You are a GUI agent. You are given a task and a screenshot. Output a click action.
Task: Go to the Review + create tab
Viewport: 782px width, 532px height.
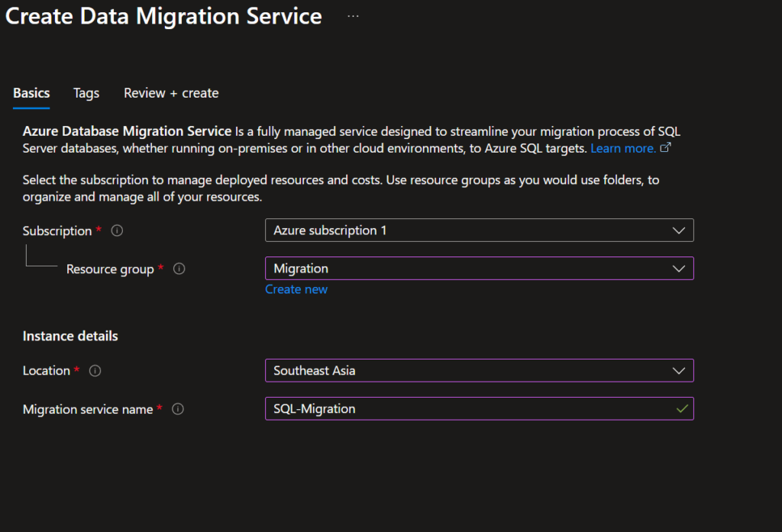171,93
